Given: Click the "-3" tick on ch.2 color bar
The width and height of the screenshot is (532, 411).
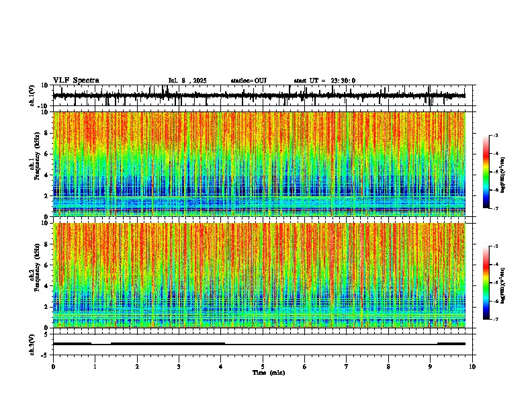Looking at the screenshot, I should pyautogui.click(x=496, y=246).
